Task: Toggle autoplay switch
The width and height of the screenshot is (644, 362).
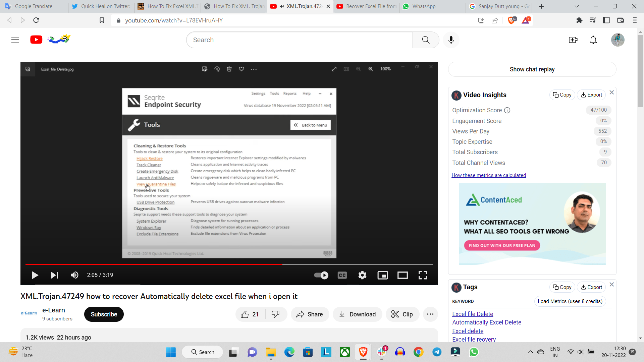Action: click(x=321, y=275)
